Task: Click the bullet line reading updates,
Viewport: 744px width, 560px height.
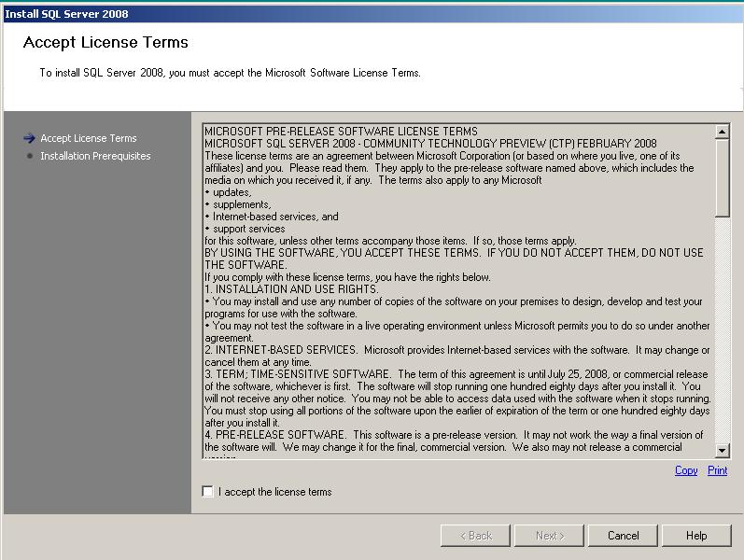Action: point(228,192)
